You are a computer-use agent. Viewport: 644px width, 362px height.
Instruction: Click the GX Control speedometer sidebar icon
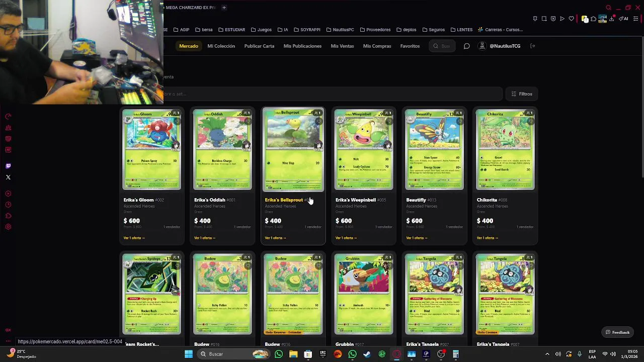tap(8, 117)
